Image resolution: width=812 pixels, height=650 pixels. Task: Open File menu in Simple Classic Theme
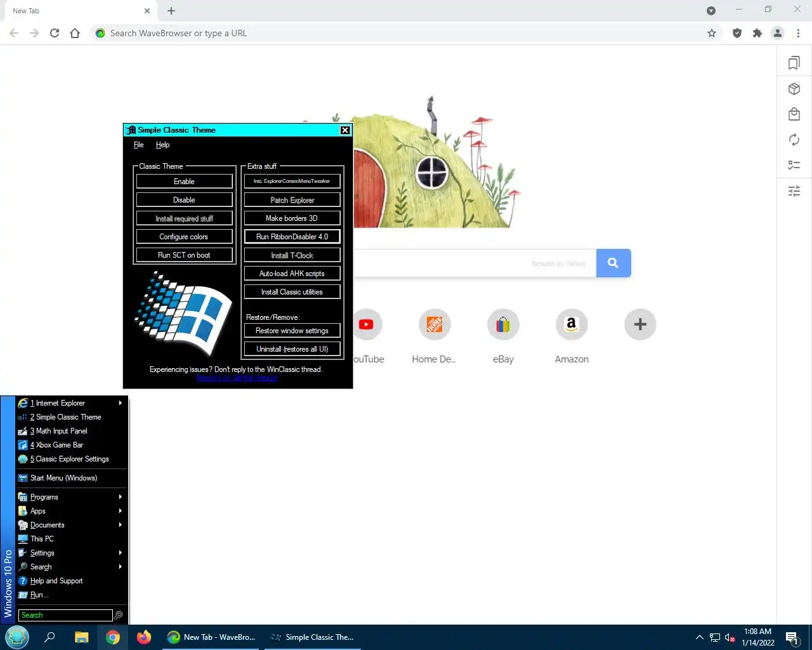click(138, 145)
